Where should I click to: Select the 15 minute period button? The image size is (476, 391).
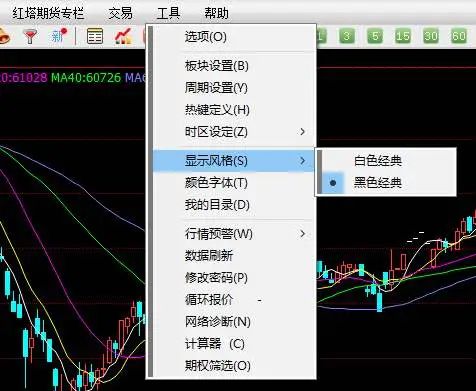coord(403,36)
